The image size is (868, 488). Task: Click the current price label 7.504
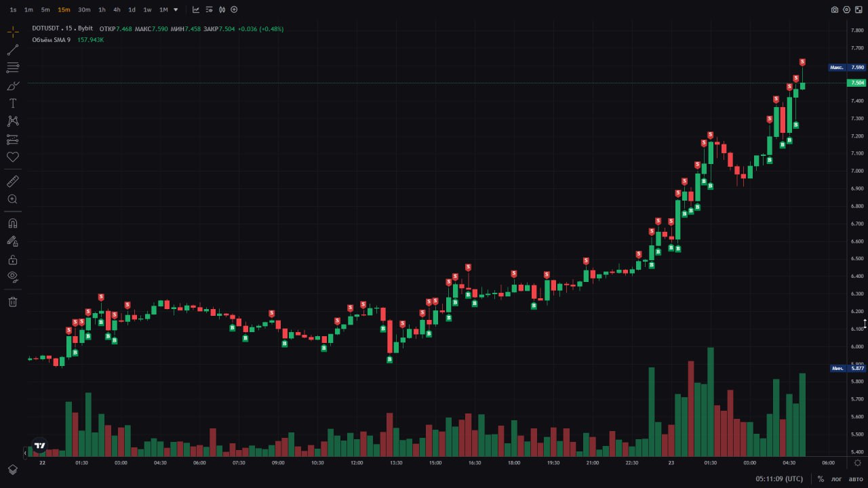coord(856,83)
